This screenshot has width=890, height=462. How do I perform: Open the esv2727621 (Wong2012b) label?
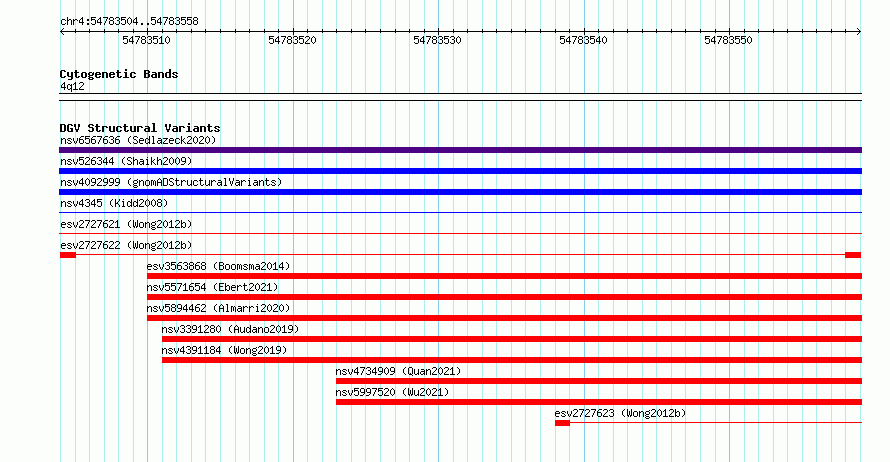126,224
